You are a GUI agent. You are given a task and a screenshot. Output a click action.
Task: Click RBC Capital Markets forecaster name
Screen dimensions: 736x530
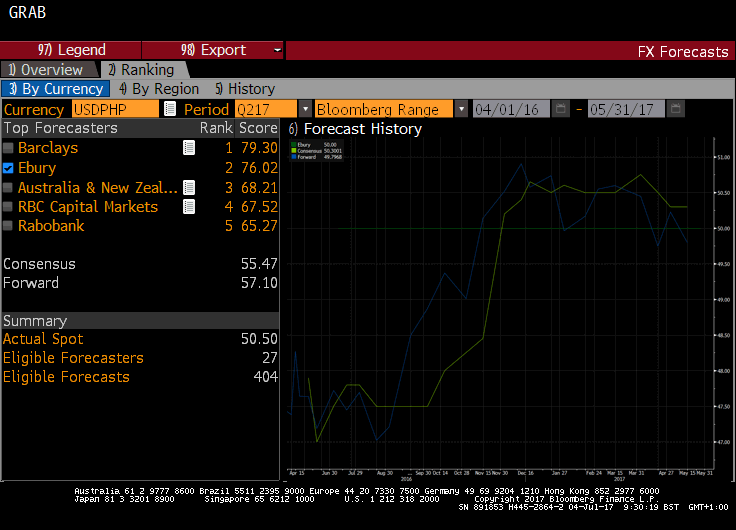tap(88, 207)
